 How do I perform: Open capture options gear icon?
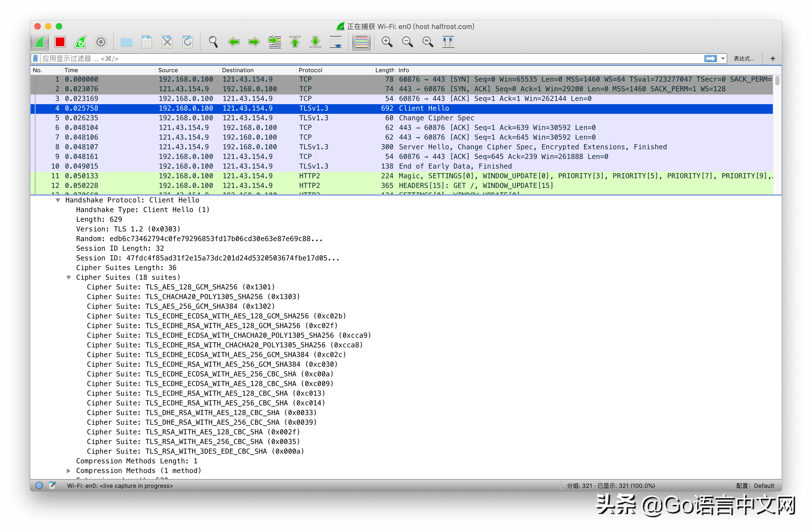(x=101, y=42)
